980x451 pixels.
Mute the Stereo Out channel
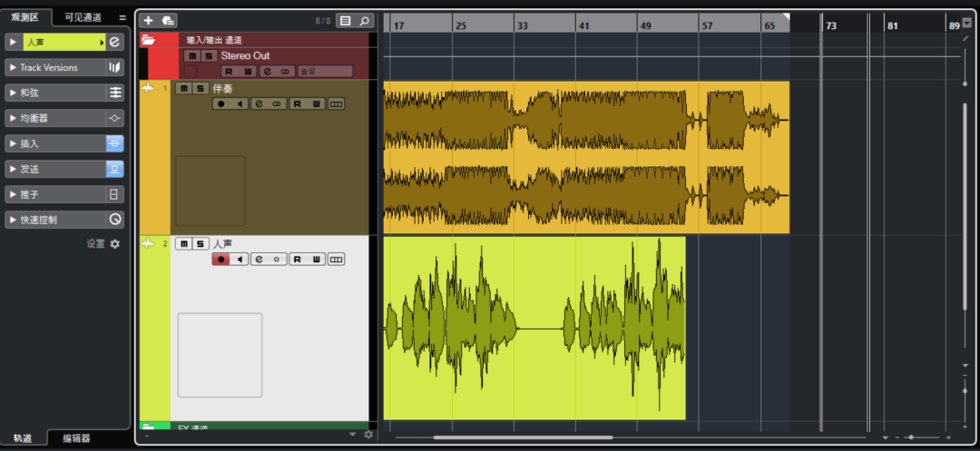click(191, 55)
